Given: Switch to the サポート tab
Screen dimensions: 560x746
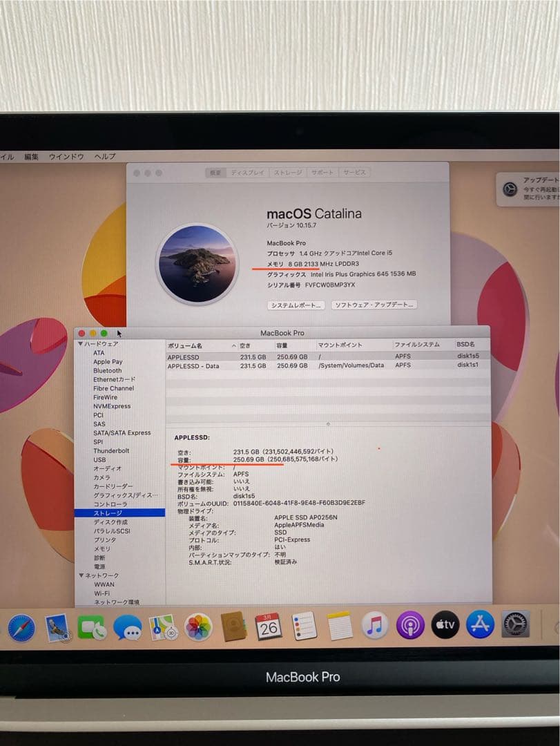Looking at the screenshot, I should click(x=322, y=172).
